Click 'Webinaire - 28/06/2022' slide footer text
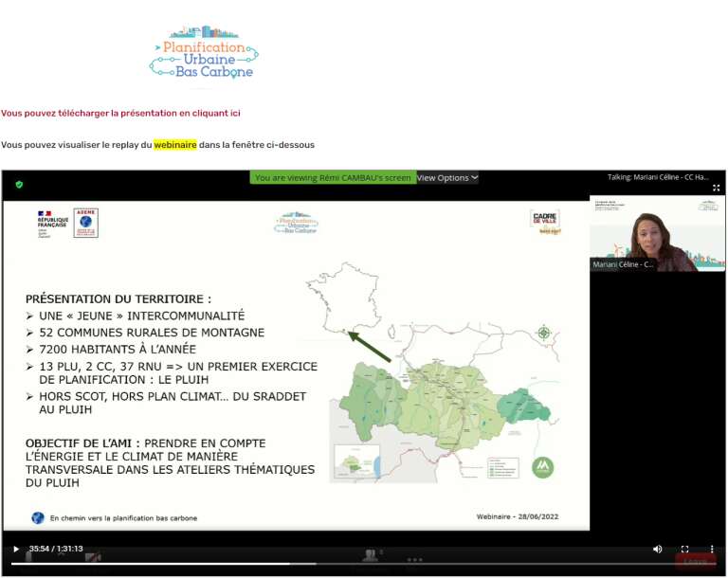 pyautogui.click(x=518, y=516)
